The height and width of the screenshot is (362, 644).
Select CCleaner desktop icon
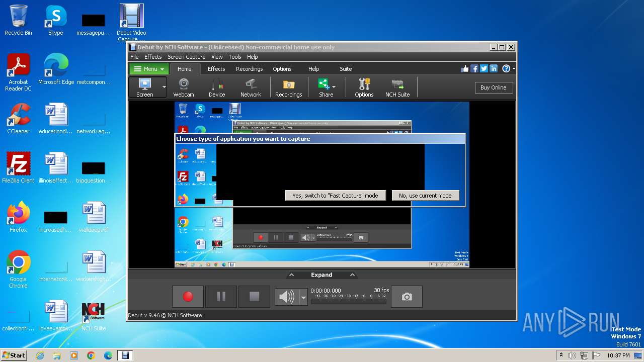[x=18, y=119]
